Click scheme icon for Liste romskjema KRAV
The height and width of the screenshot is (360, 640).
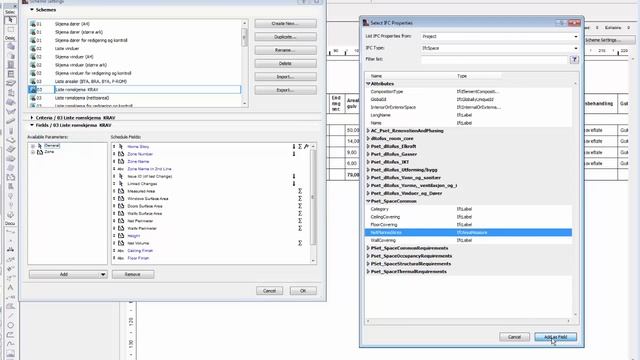tap(33, 89)
